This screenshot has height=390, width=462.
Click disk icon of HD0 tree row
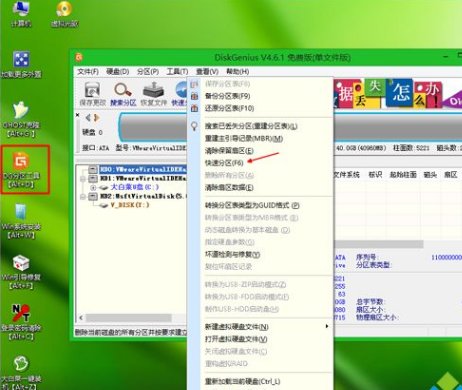[x=93, y=169]
